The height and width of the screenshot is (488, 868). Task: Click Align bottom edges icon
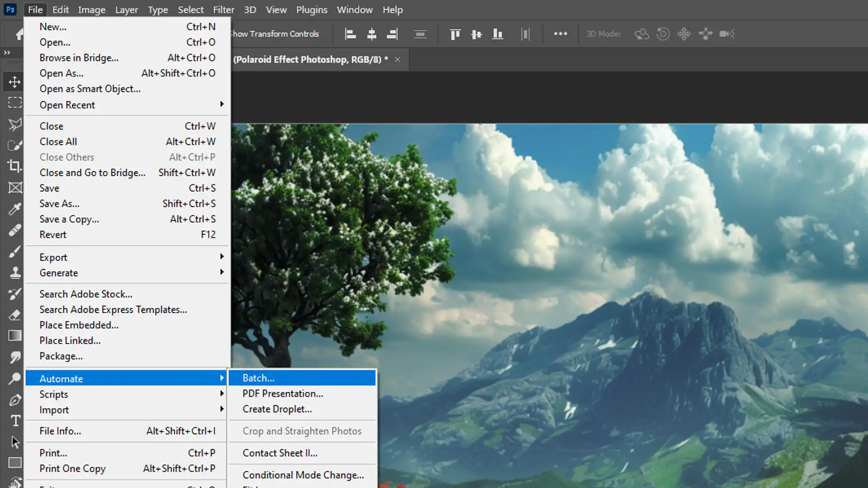click(497, 34)
